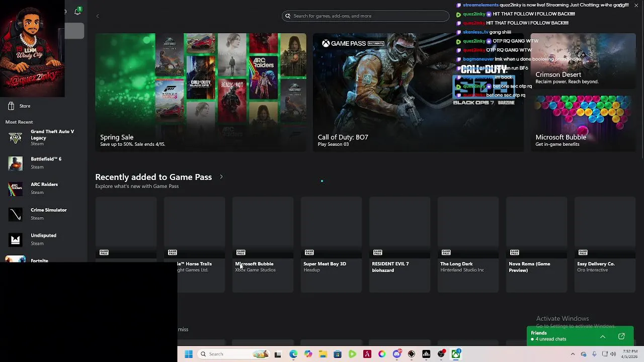
Task: Open the Super Meat Boy 3D card
Action: [x=331, y=244]
